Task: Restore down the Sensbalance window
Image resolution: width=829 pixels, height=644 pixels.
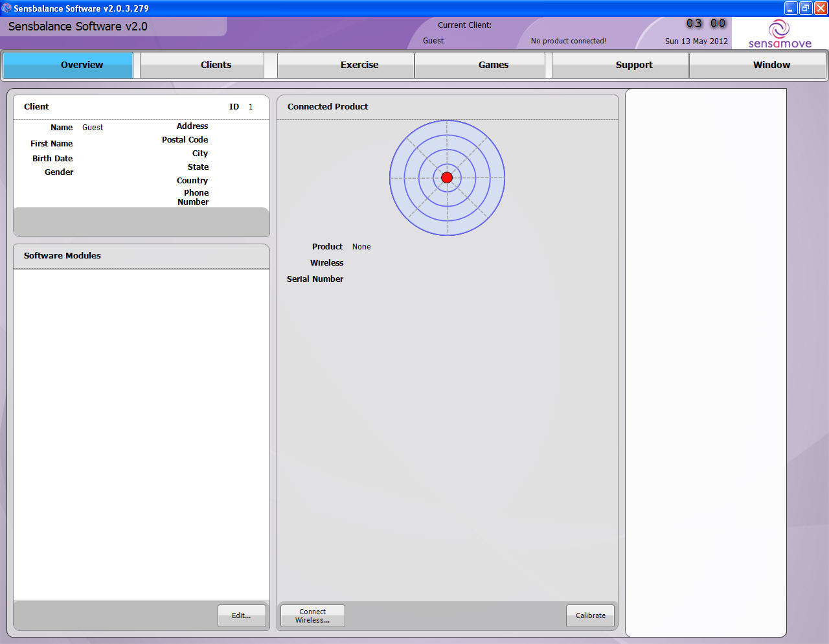Action: pos(806,8)
